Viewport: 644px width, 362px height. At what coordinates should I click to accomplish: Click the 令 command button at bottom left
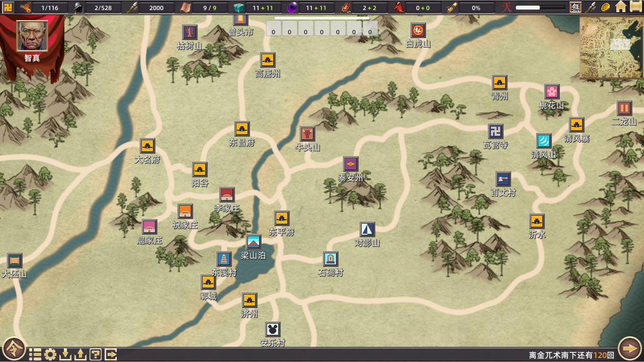(15, 348)
